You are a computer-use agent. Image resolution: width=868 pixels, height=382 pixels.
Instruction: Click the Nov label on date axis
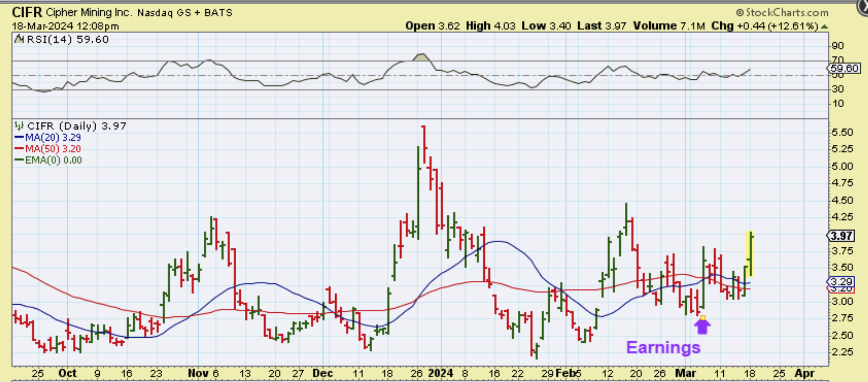(x=197, y=373)
